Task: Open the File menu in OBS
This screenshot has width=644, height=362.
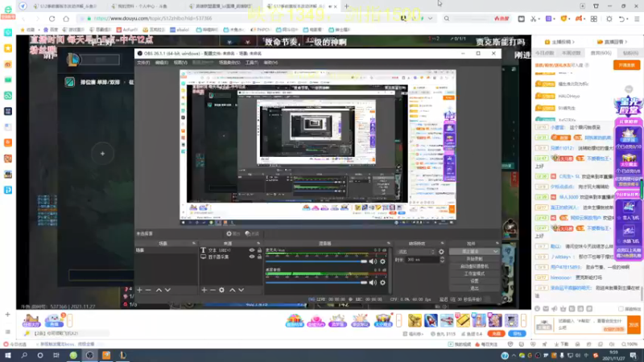Action: pyautogui.click(x=142, y=62)
